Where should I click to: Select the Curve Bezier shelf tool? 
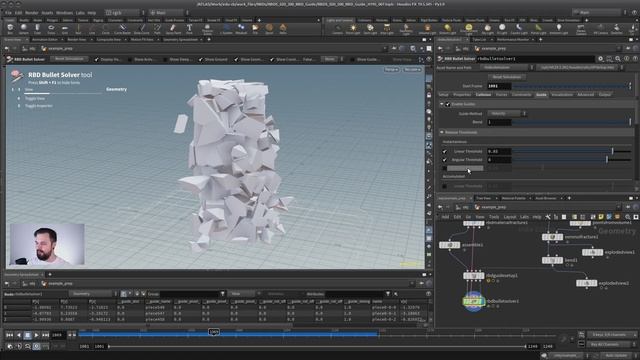(x=122, y=29)
